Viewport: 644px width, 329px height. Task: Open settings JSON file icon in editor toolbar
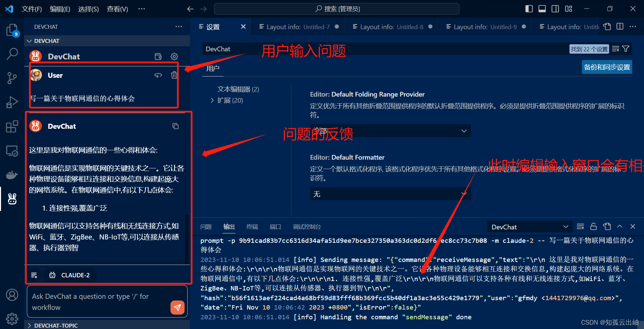(x=607, y=26)
